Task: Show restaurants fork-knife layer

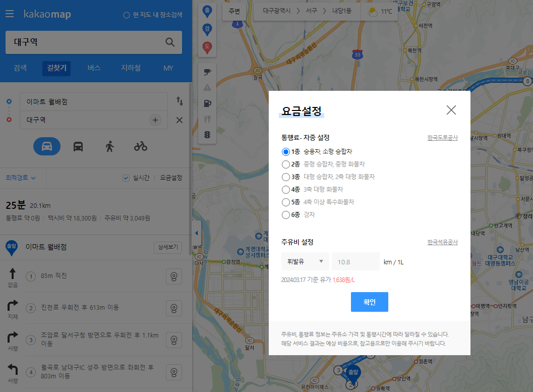Action: (x=207, y=119)
